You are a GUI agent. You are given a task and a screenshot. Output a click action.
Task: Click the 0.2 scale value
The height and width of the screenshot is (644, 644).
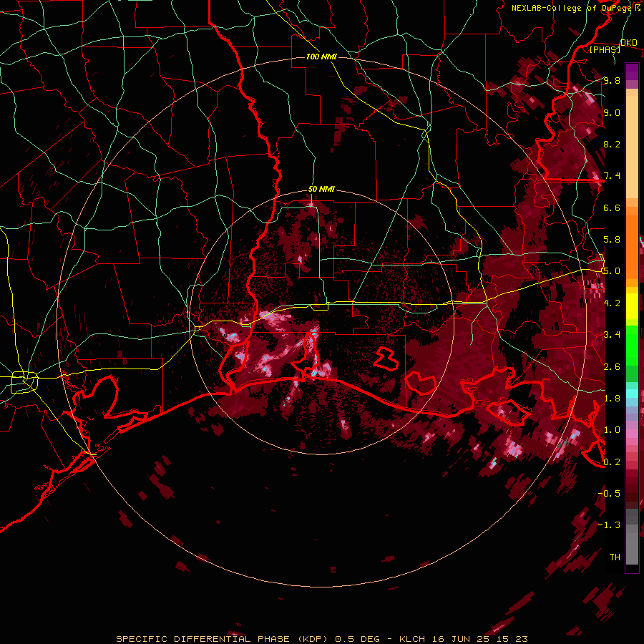click(612, 462)
